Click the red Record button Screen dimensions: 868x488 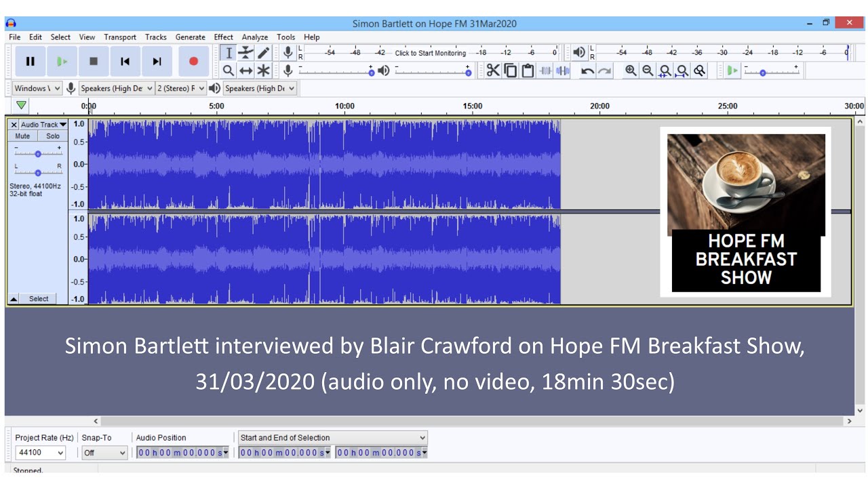[193, 61]
